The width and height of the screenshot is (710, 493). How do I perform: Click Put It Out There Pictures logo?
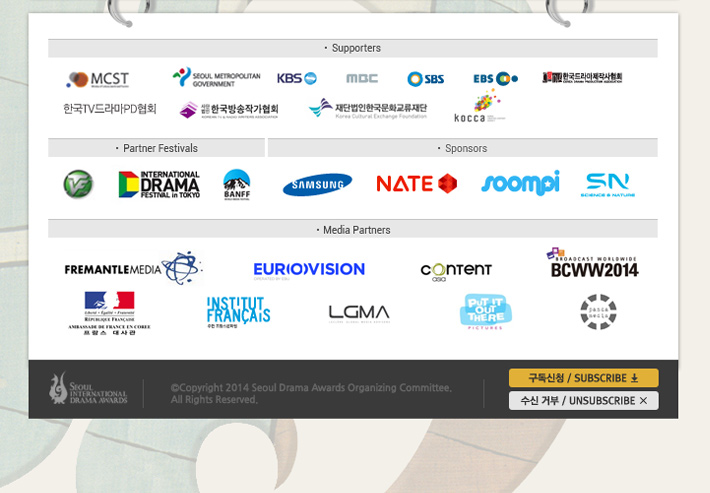[x=485, y=311]
